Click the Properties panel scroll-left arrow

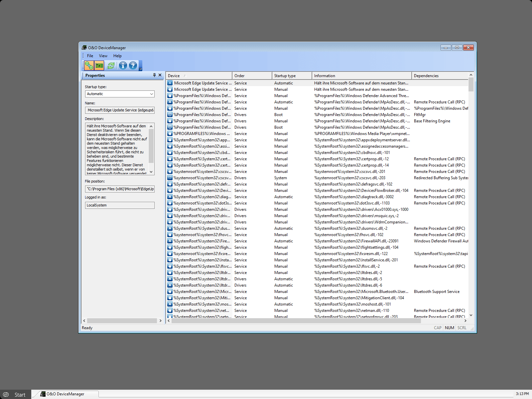click(x=84, y=321)
